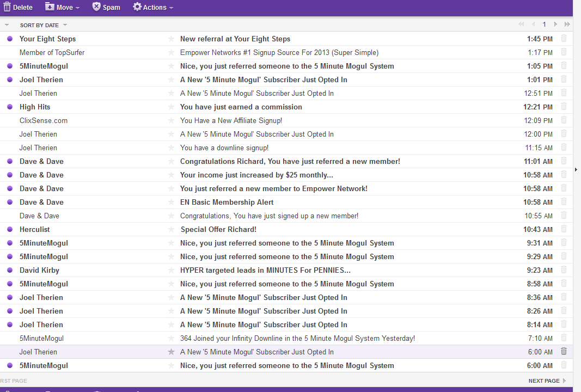Star the David Kirby HYPER targeted leads email
The width and height of the screenshot is (581, 392).
pyautogui.click(x=171, y=270)
